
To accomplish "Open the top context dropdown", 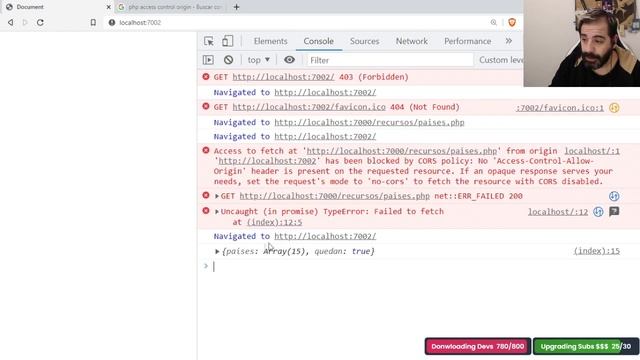I will point(258,60).
